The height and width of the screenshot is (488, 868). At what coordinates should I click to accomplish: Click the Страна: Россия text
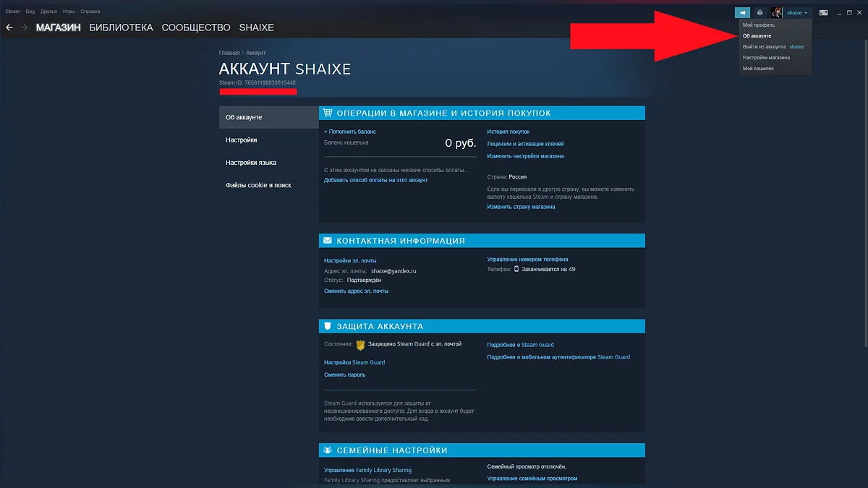click(x=507, y=176)
